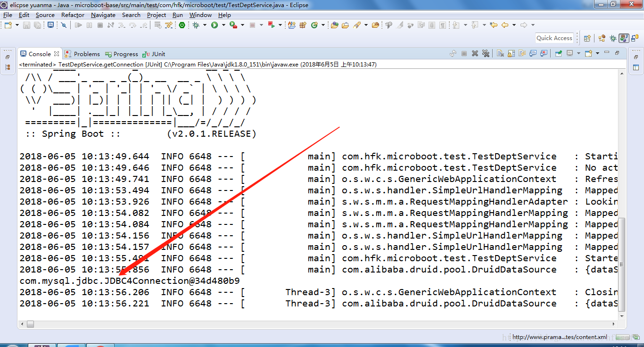
Task: Toggle Scroll Lock in Console toolbar
Action: pos(511,53)
